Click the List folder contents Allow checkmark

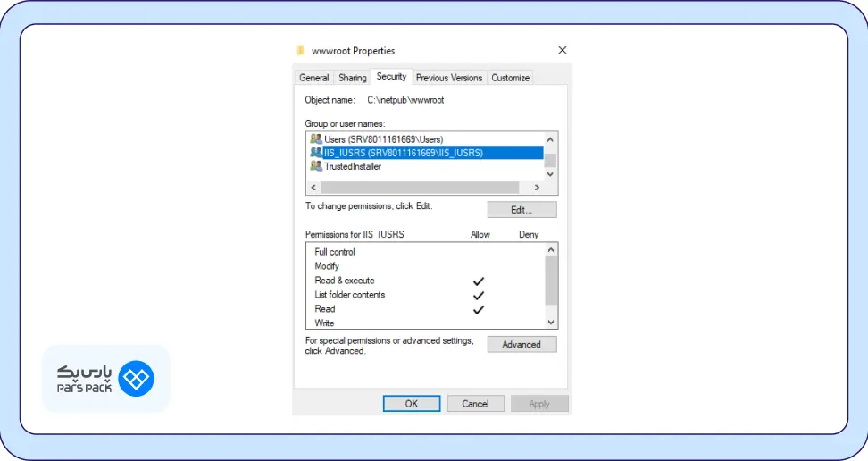click(479, 295)
